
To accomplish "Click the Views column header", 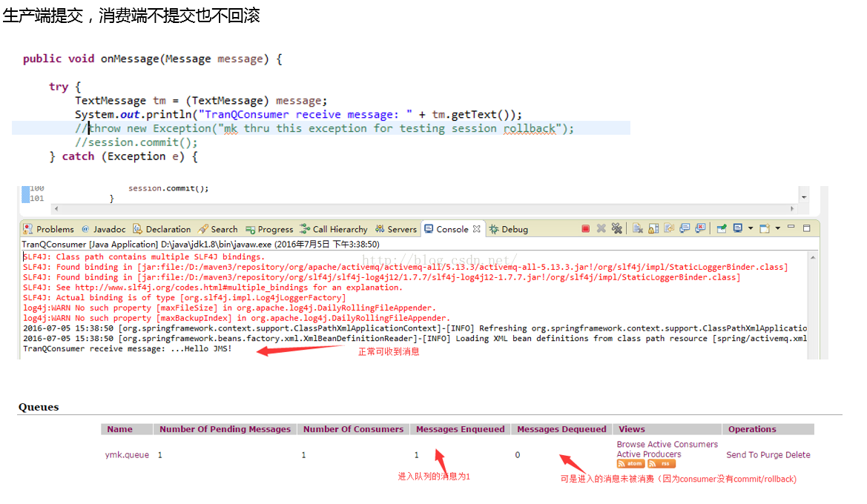I will [x=667, y=429].
